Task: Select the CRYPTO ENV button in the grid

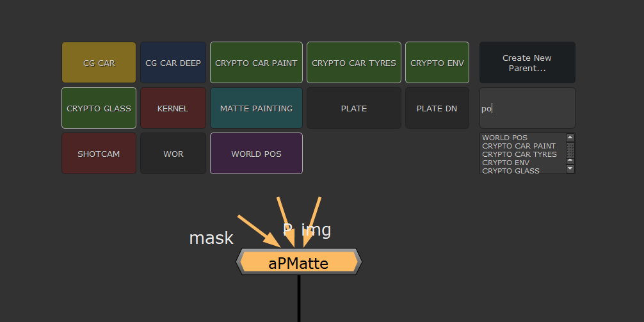Action: click(x=437, y=63)
